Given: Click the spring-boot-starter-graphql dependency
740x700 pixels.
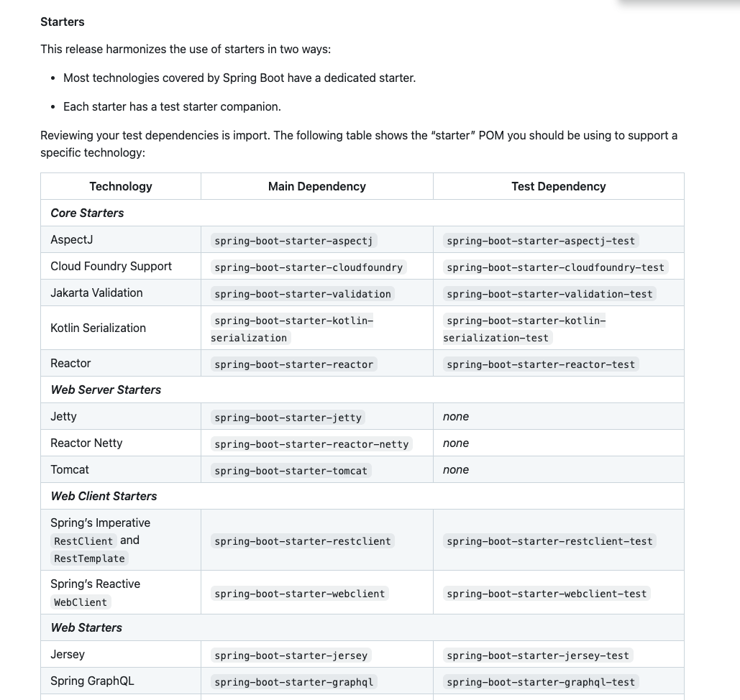Looking at the screenshot, I should (x=293, y=682).
